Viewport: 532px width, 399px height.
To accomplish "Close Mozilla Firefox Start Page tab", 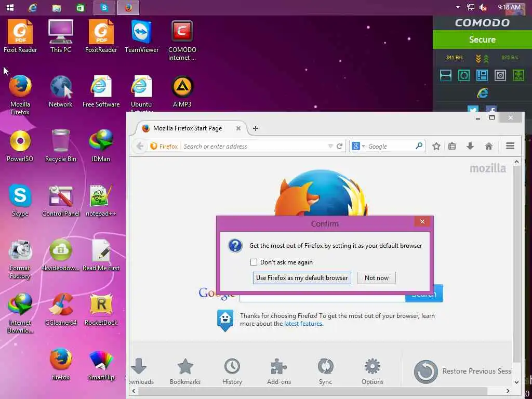I will (238, 128).
